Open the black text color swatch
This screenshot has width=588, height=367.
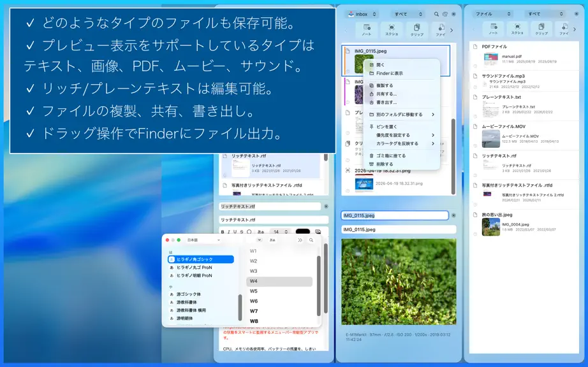click(x=303, y=232)
